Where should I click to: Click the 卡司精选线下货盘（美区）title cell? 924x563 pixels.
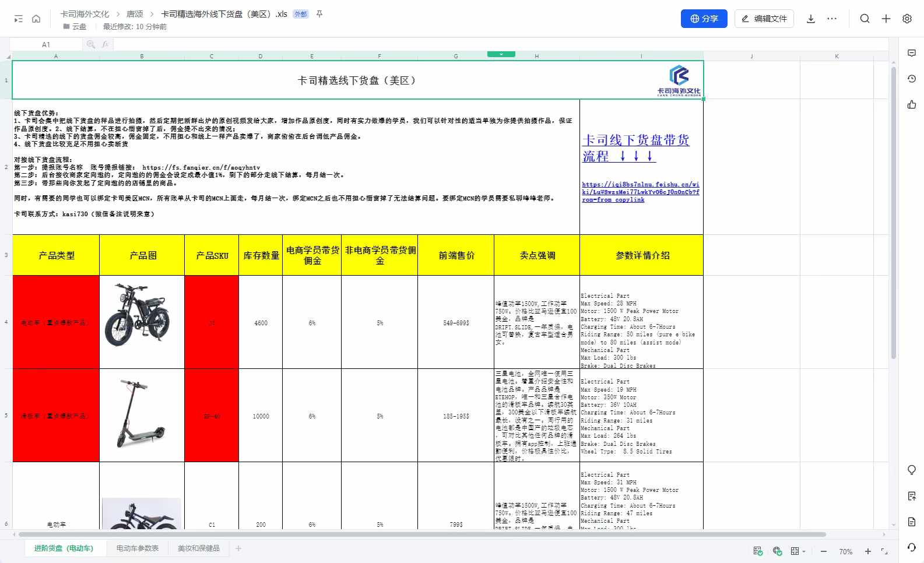click(357, 80)
